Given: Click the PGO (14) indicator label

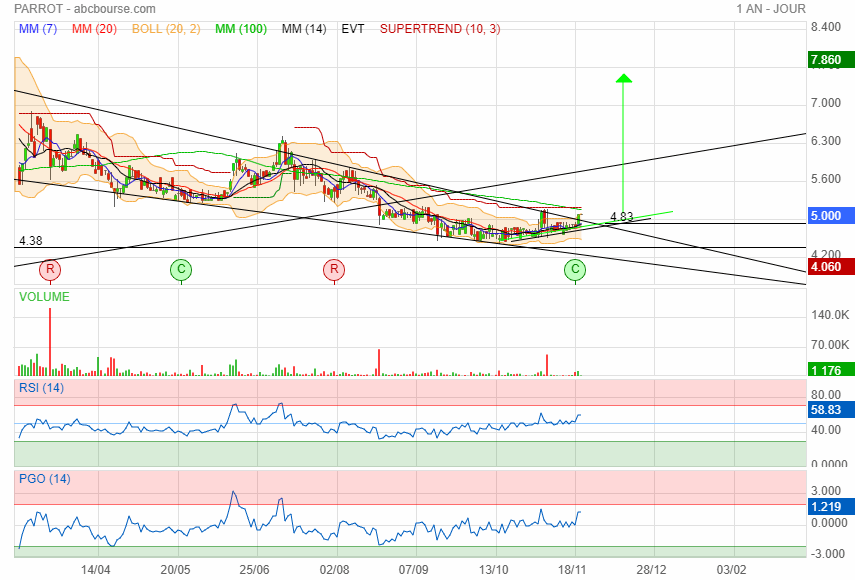Looking at the screenshot, I should point(45,479).
